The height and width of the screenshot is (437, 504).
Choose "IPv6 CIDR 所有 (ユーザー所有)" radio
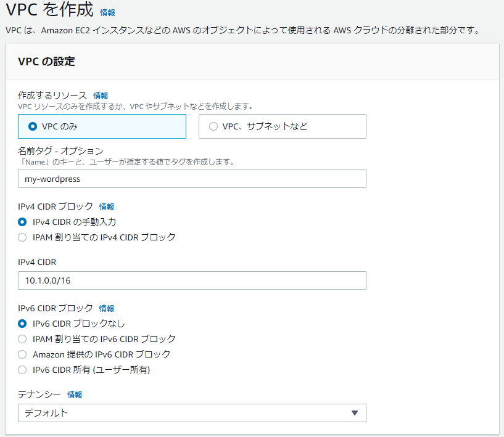click(x=22, y=370)
